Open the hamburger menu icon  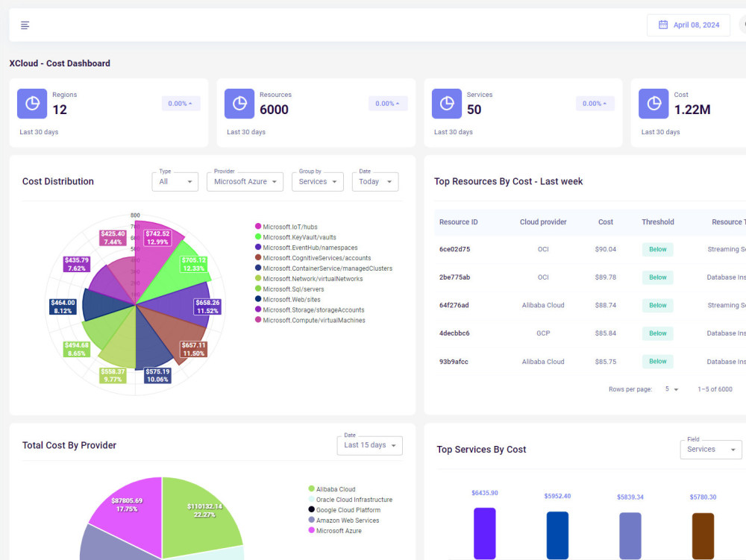[25, 25]
